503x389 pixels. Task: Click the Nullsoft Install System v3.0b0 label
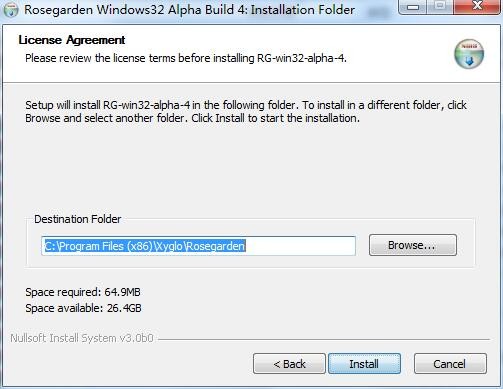82,338
